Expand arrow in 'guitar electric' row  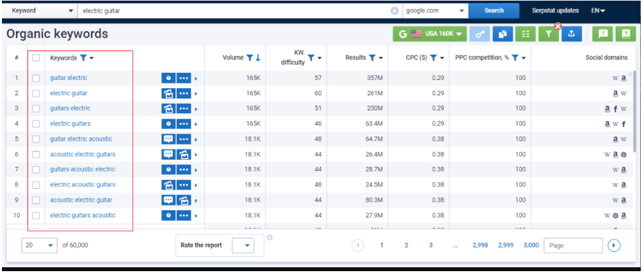click(x=196, y=78)
